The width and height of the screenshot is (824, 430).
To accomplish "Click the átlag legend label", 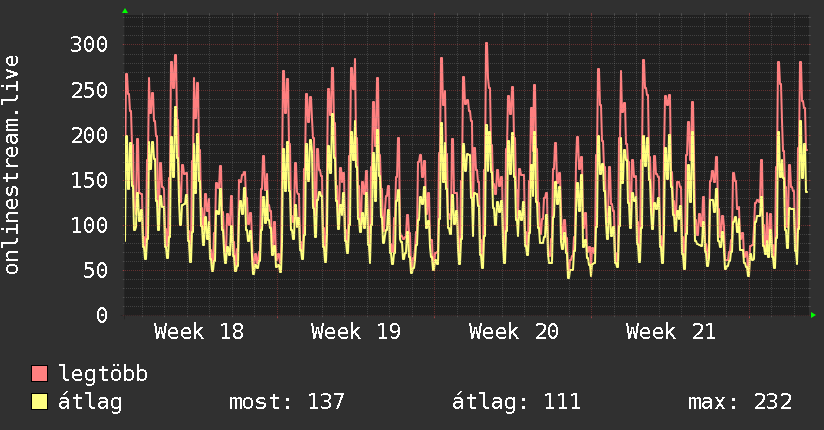I will pos(90,402).
